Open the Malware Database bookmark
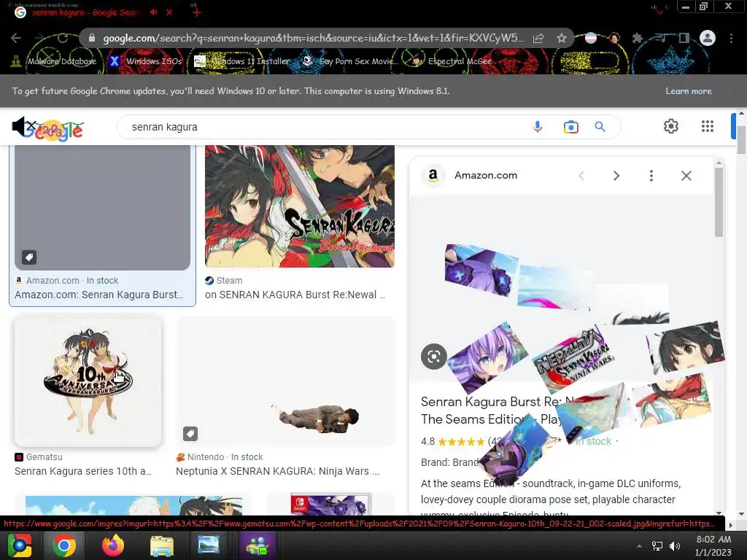 (54, 61)
